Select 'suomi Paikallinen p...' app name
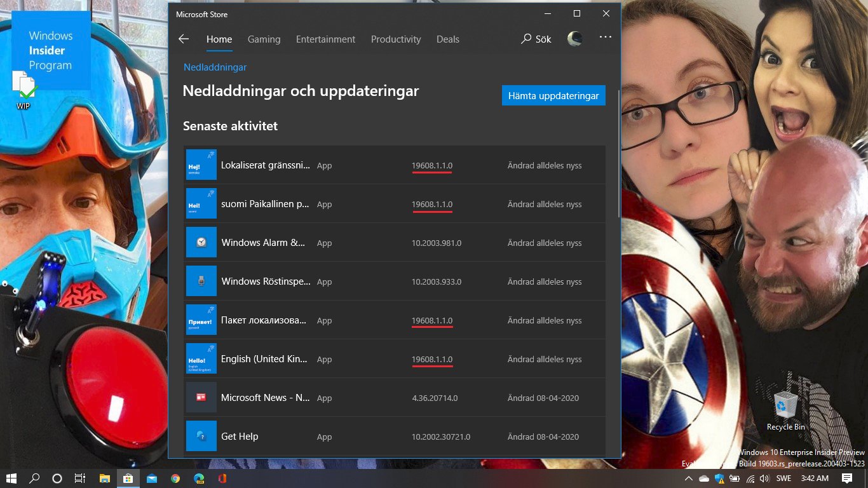868x488 pixels. 266,204
